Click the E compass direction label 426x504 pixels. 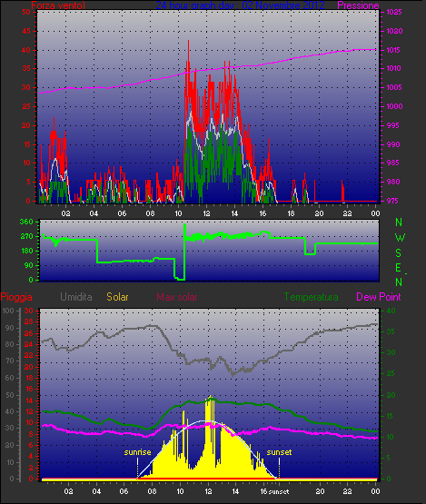pyautogui.click(x=399, y=268)
